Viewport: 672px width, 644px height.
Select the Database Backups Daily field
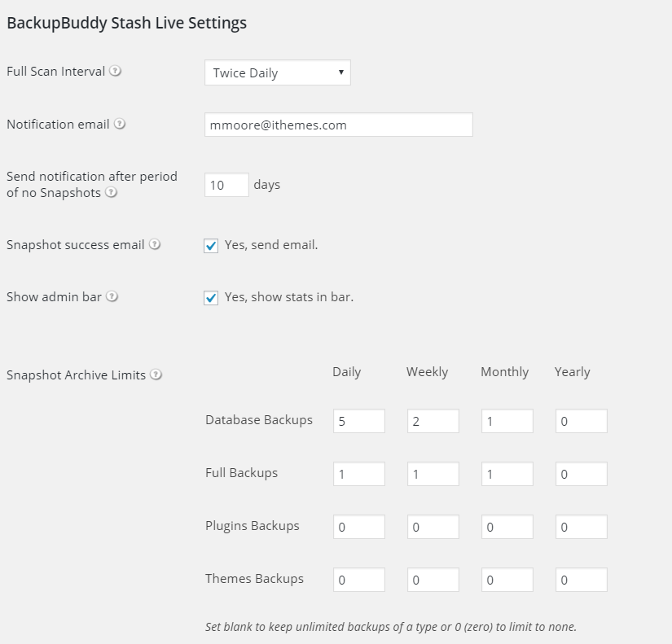359,421
